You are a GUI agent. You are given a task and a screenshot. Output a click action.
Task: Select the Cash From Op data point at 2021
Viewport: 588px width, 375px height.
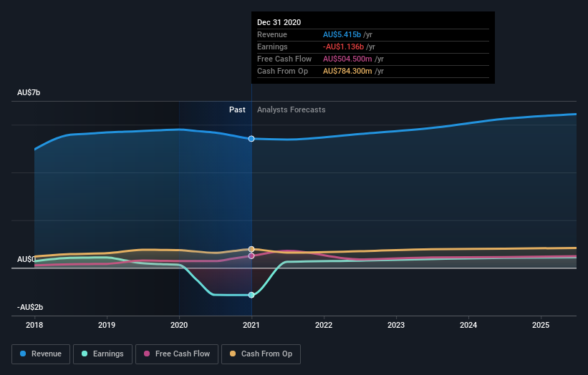(x=251, y=249)
